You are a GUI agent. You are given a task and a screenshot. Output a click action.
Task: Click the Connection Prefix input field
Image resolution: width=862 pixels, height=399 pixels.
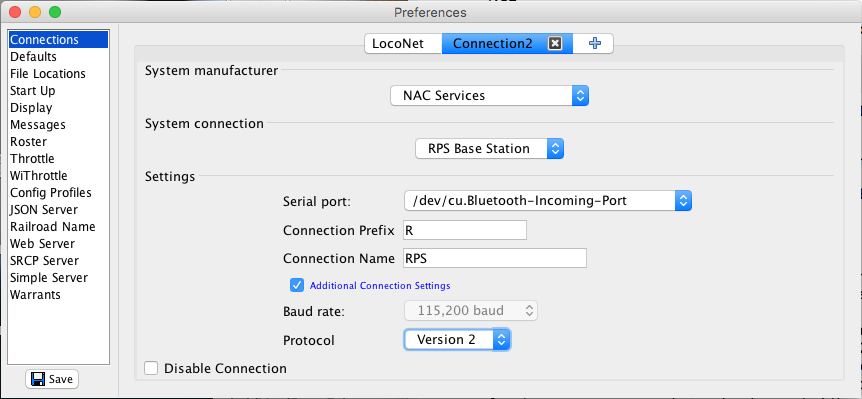465,230
